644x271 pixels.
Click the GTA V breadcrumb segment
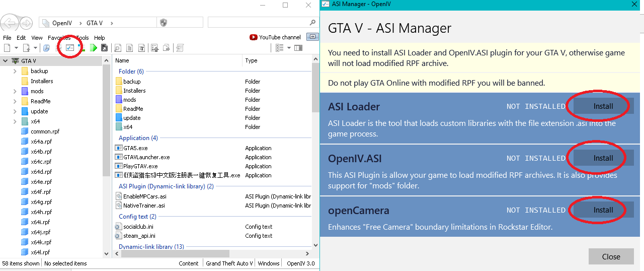pyautogui.click(x=95, y=23)
